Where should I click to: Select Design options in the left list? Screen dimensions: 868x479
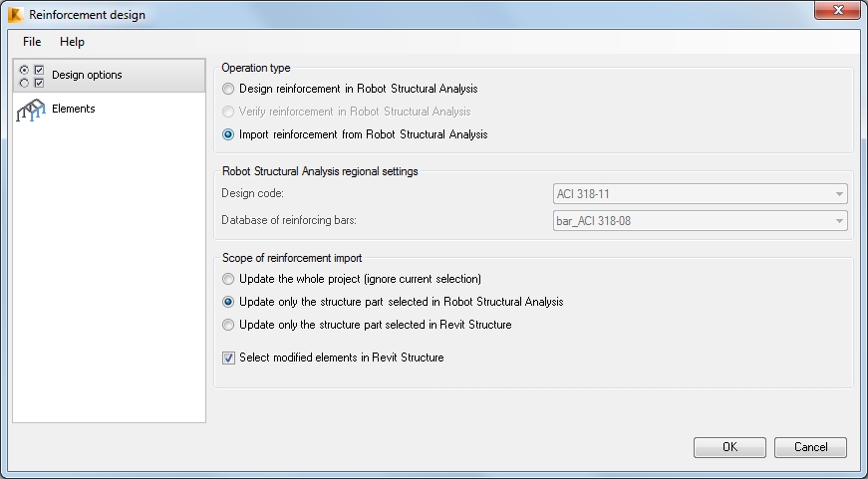(109, 76)
